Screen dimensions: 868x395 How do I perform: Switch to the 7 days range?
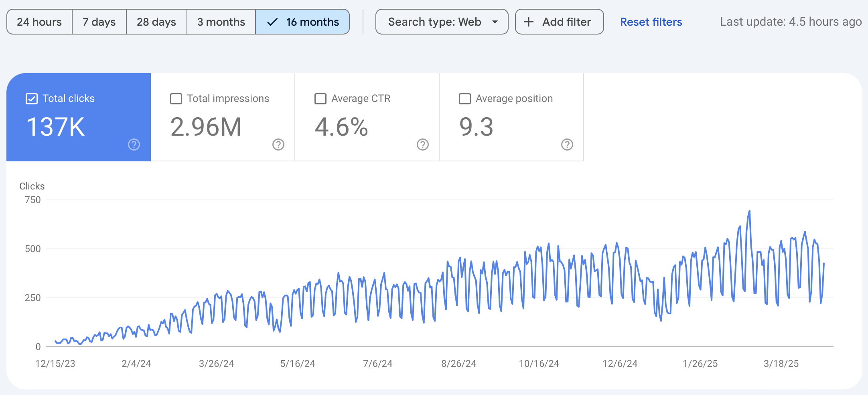[99, 22]
